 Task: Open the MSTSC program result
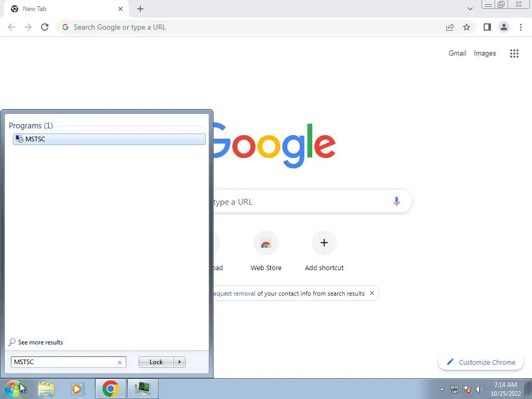[x=109, y=139]
